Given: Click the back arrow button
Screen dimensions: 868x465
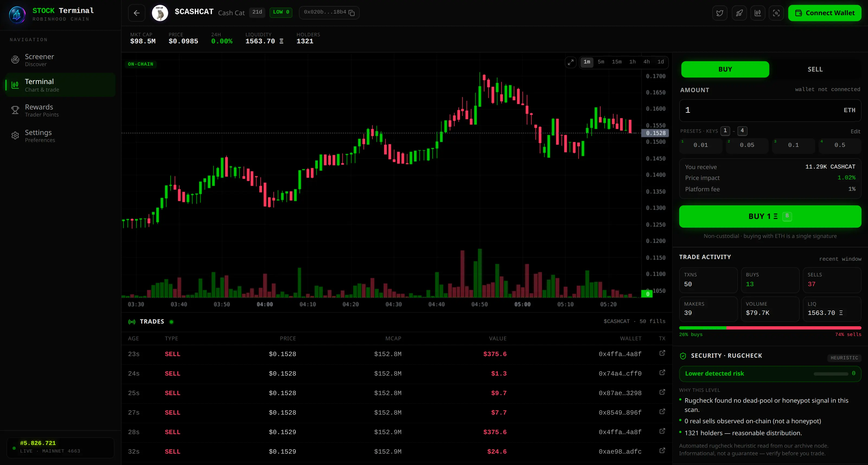Looking at the screenshot, I should click(136, 13).
